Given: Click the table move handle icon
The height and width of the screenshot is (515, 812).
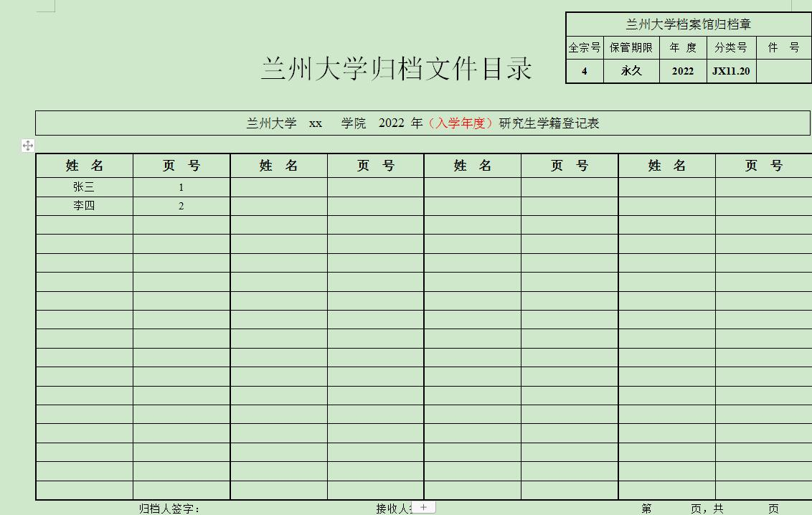Looking at the screenshot, I should [x=28, y=146].
